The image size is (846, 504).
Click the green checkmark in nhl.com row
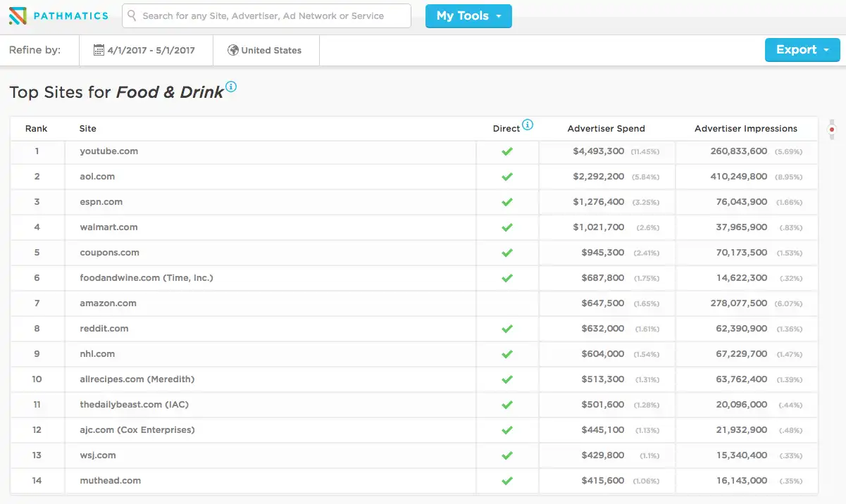tap(507, 354)
